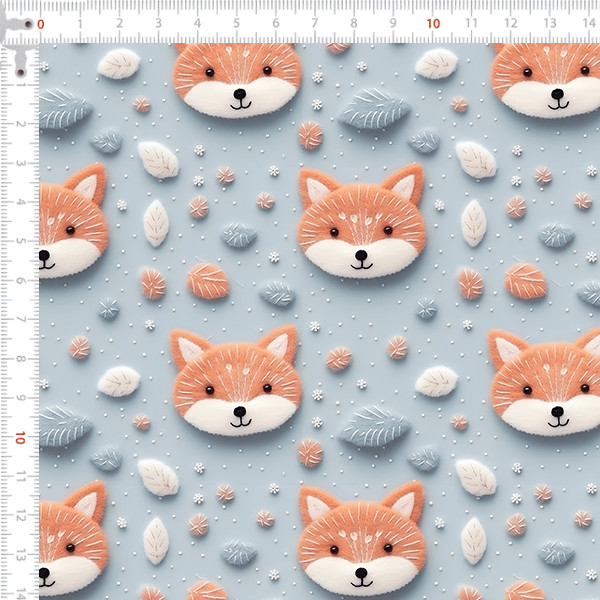600x600 pixels.
Task: Click number 5 on the left ruler
Action: point(20,241)
